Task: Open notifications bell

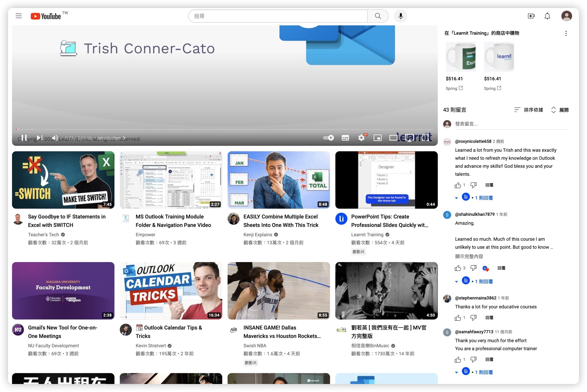Action: (547, 16)
